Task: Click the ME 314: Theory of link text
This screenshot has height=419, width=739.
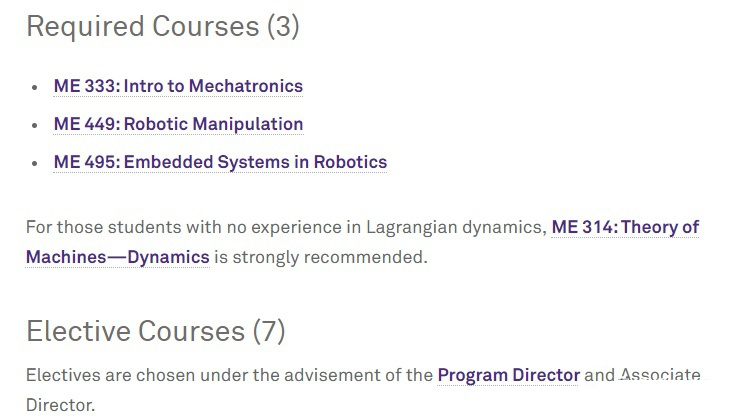Action: coord(625,227)
